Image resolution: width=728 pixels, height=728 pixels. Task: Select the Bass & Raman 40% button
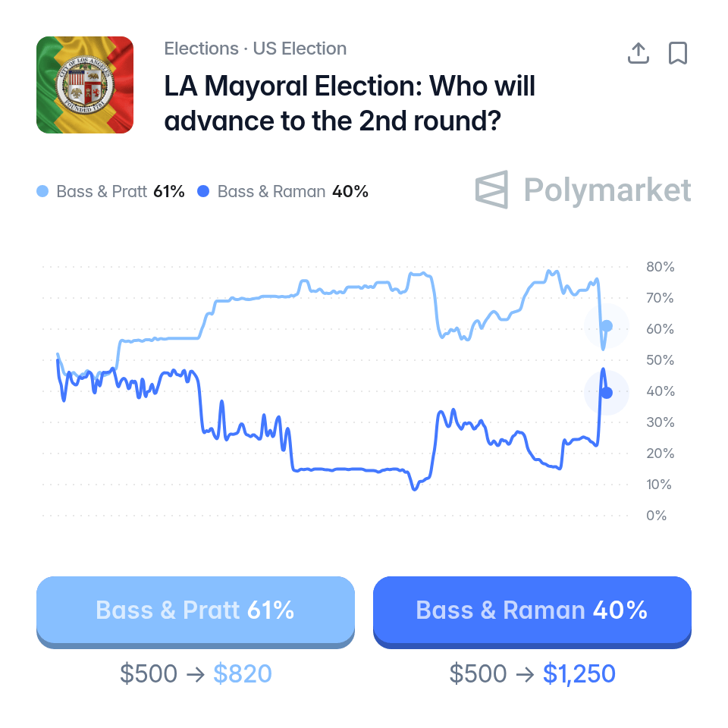pyautogui.click(x=532, y=611)
